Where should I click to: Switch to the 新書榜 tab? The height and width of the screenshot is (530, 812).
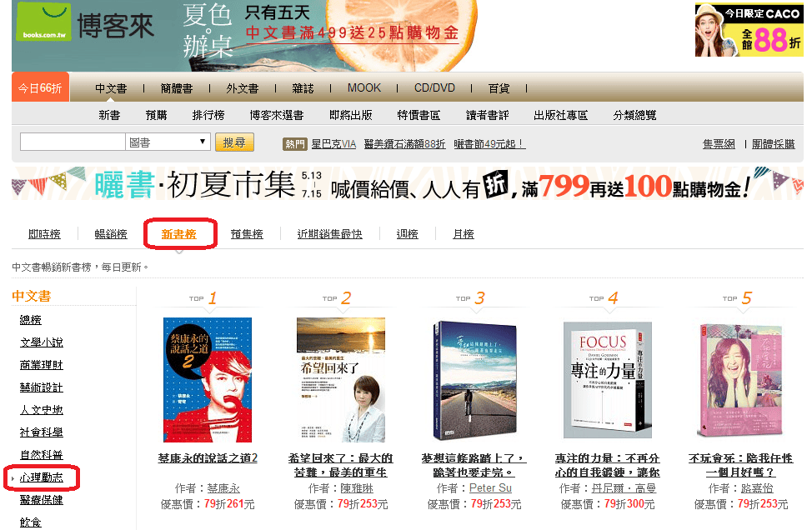pyautogui.click(x=178, y=234)
